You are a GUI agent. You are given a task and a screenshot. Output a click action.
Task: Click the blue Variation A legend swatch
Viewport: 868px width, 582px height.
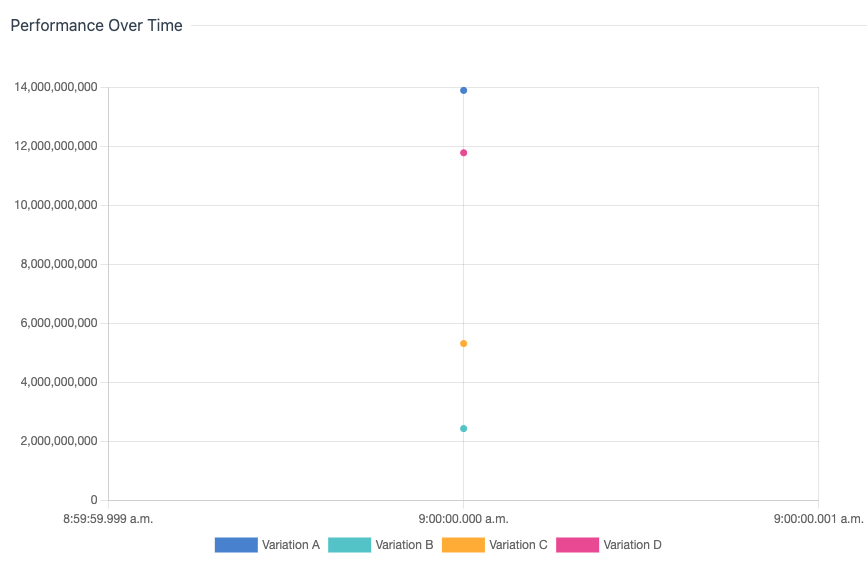(x=236, y=545)
